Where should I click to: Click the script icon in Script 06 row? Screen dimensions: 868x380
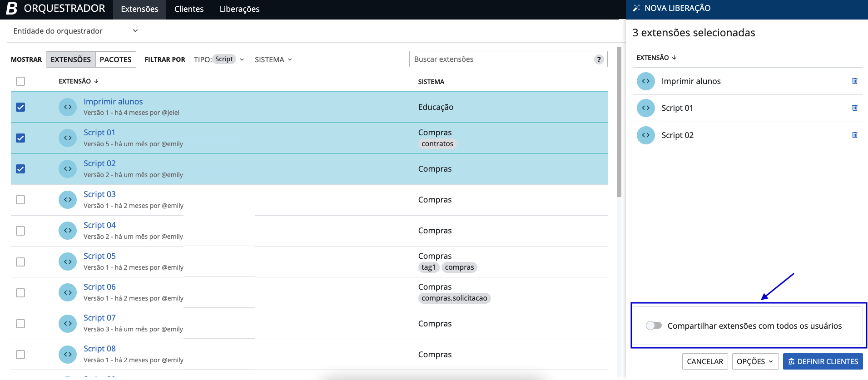(x=68, y=292)
